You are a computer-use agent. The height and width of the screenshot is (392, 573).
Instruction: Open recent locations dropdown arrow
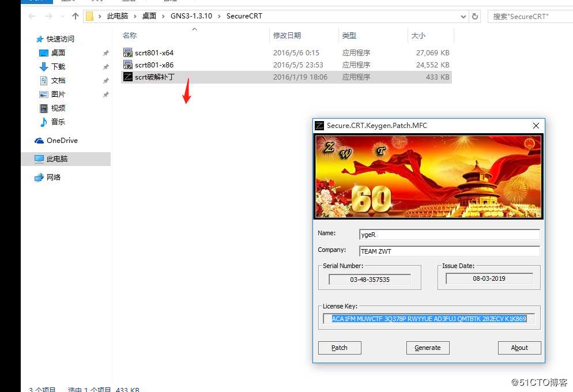coord(62,16)
